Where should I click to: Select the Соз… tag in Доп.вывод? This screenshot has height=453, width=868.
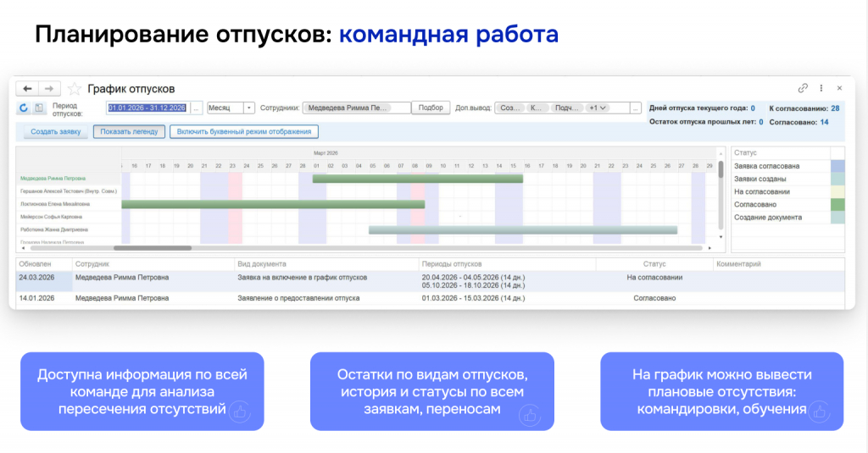(509, 108)
